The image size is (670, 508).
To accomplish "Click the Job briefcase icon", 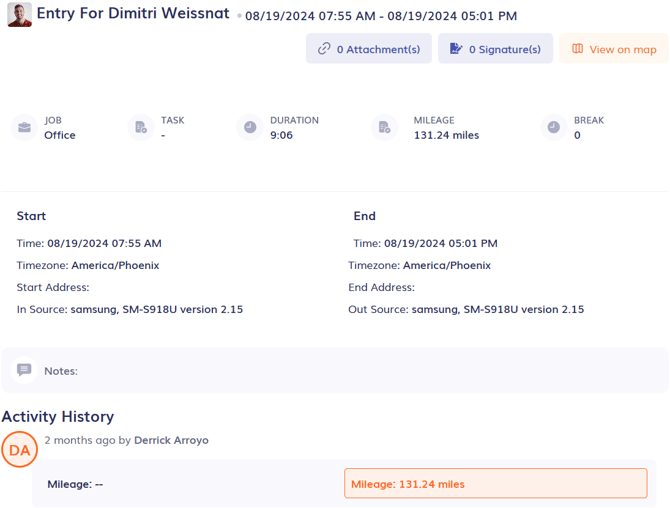I will (x=23, y=128).
